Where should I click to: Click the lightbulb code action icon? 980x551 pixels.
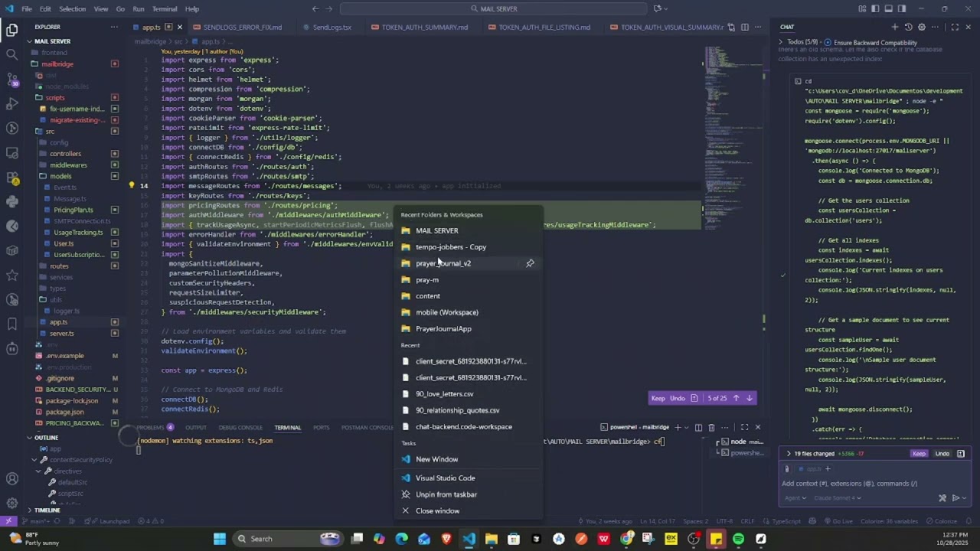[x=132, y=185]
